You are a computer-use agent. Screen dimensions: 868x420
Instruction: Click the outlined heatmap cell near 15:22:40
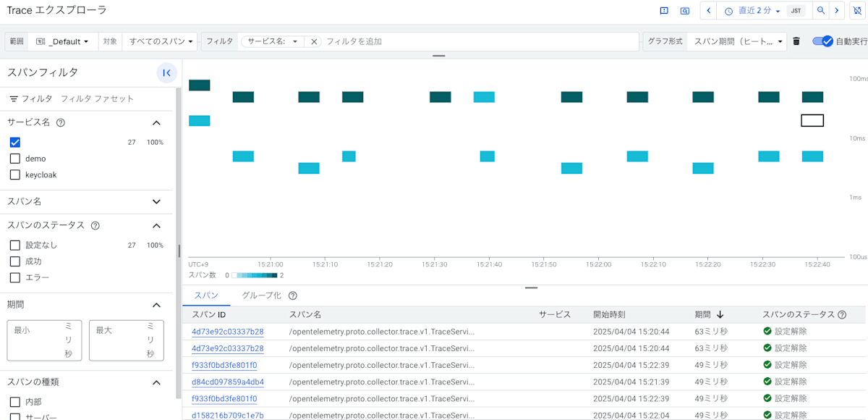click(812, 120)
